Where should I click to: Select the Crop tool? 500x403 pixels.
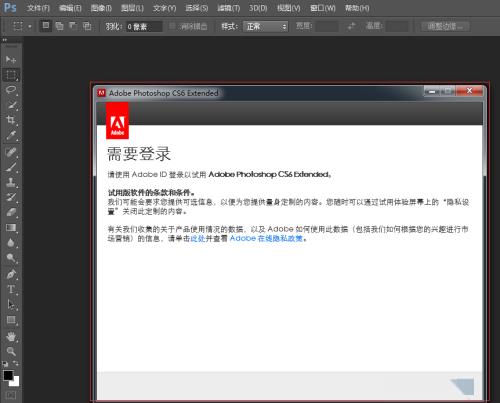click(11, 120)
